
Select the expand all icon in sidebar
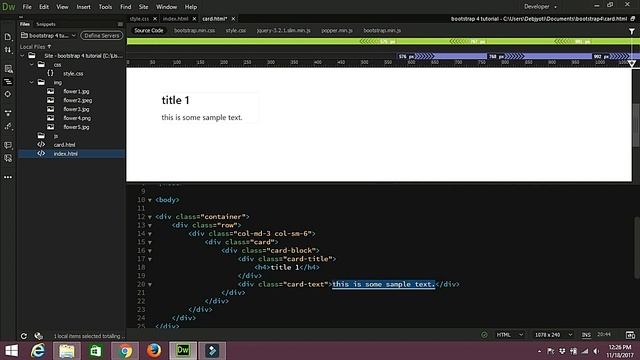8,113
